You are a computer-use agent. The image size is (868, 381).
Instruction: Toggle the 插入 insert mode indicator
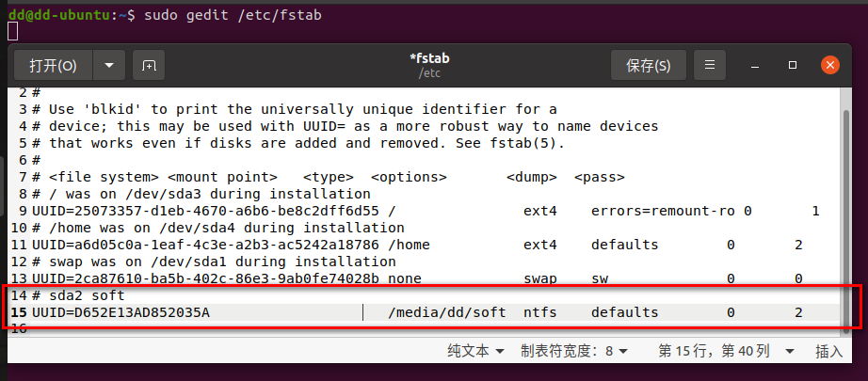tap(828, 351)
